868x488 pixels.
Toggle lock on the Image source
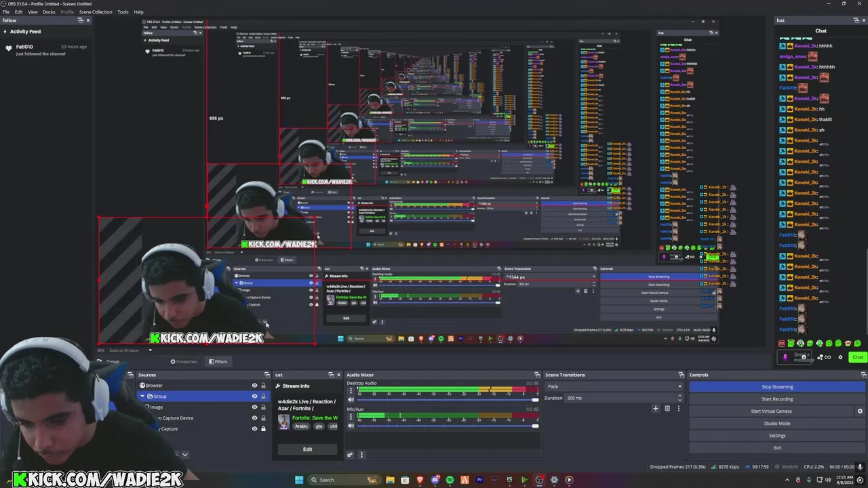pos(264,407)
